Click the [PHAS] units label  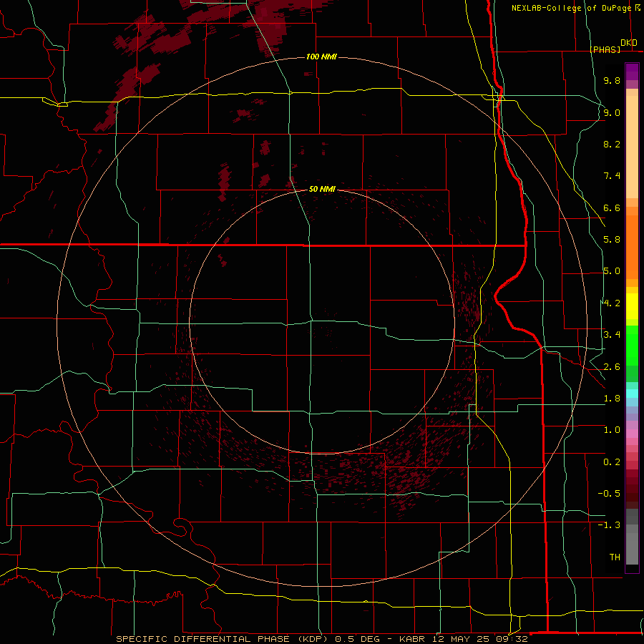click(x=605, y=49)
